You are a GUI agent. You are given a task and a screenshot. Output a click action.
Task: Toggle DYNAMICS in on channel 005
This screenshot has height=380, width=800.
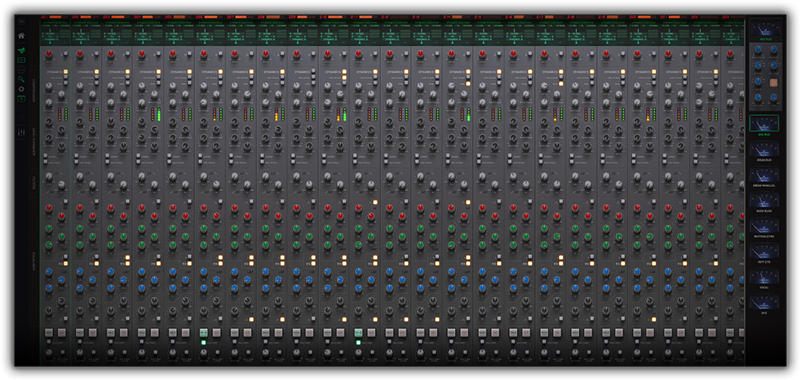[x=189, y=72]
